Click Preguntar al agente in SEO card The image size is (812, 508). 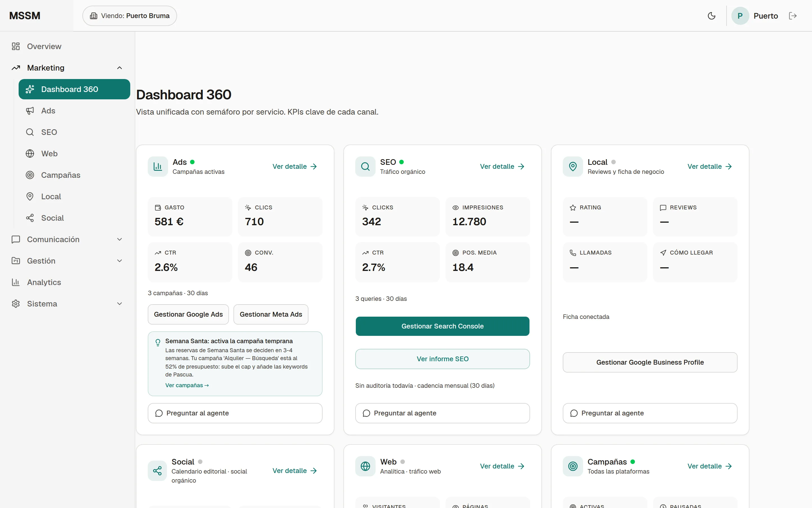(443, 413)
